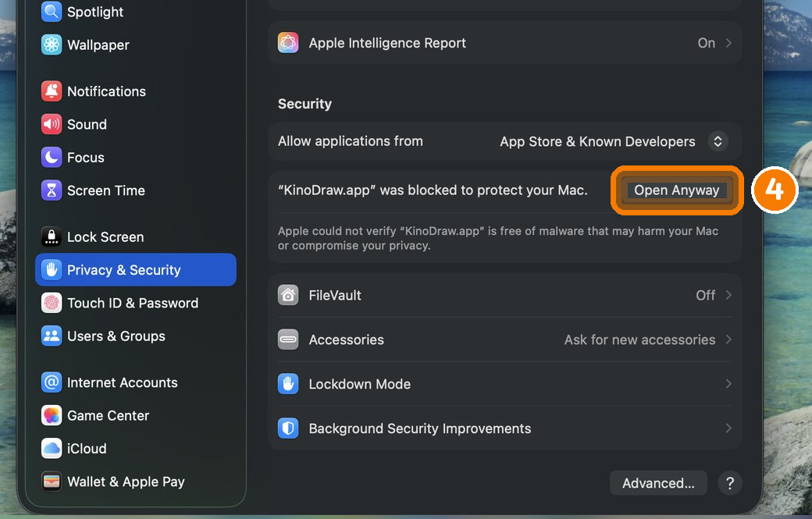Expand Apple Intelligence Report chevron

click(728, 43)
